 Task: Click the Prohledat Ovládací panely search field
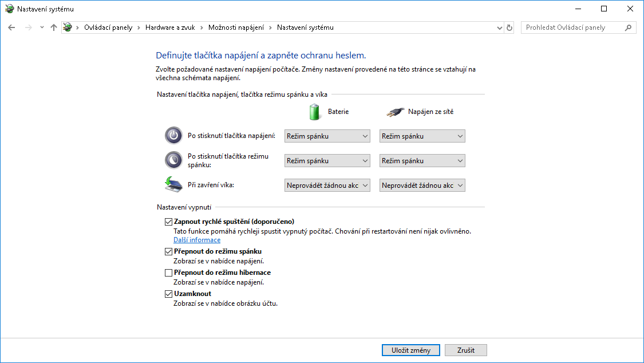pos(572,27)
